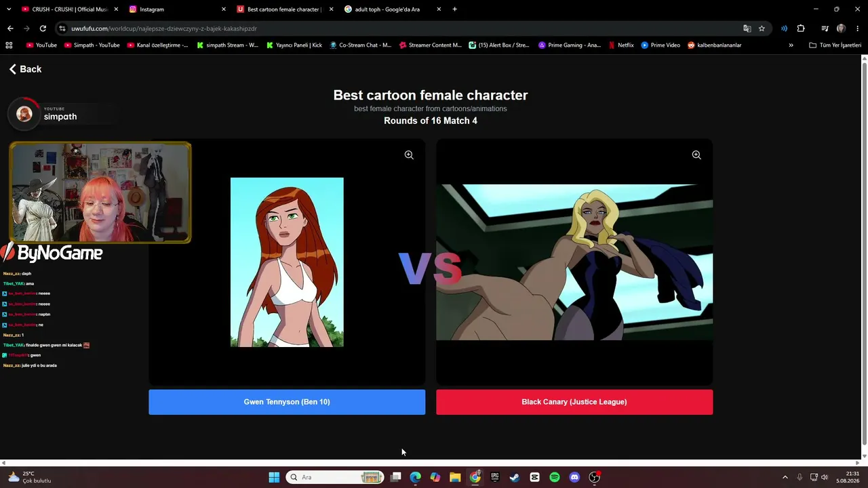Open OBS Studio from the taskbar
Screen dimensions: 868x488
coord(595,477)
